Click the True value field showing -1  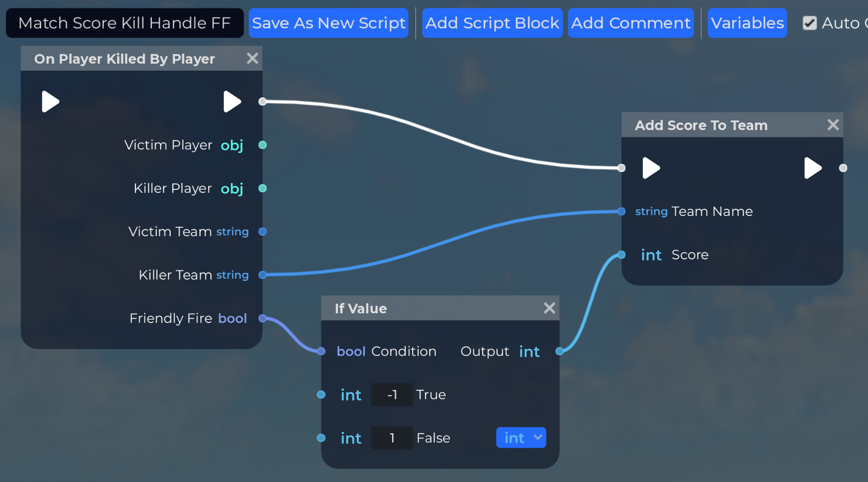[392, 395]
